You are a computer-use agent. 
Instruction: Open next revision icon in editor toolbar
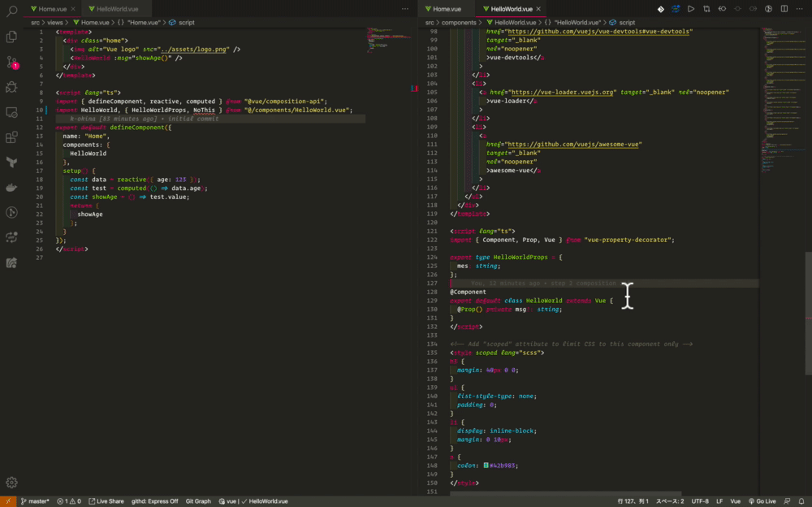pos(753,9)
